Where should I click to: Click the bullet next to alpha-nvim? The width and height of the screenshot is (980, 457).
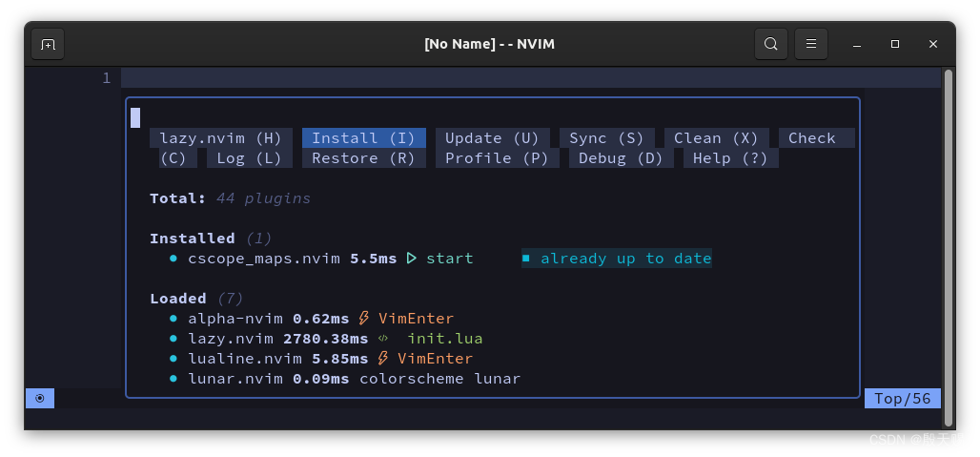point(174,319)
